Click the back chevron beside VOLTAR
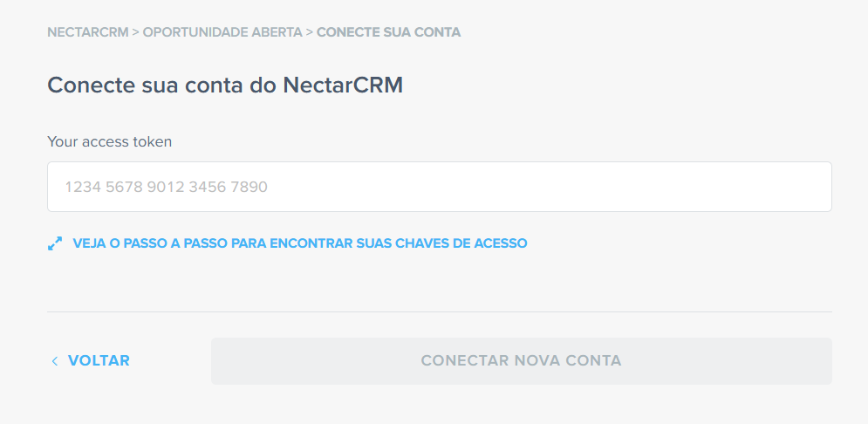The width and height of the screenshot is (868, 424). (x=54, y=361)
